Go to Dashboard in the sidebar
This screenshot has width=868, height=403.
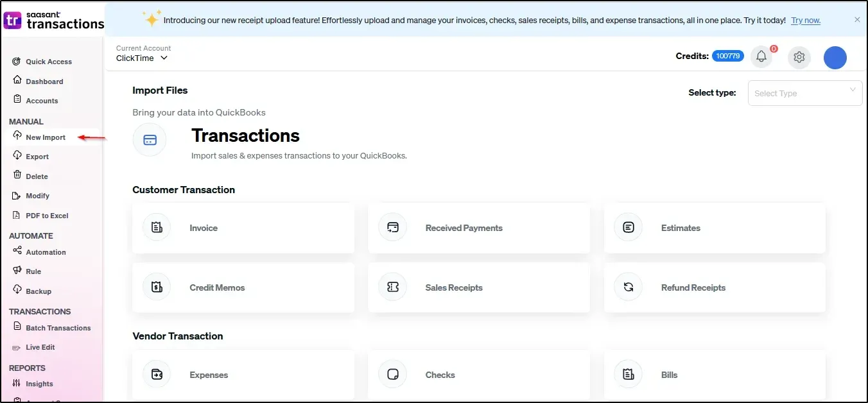[44, 81]
